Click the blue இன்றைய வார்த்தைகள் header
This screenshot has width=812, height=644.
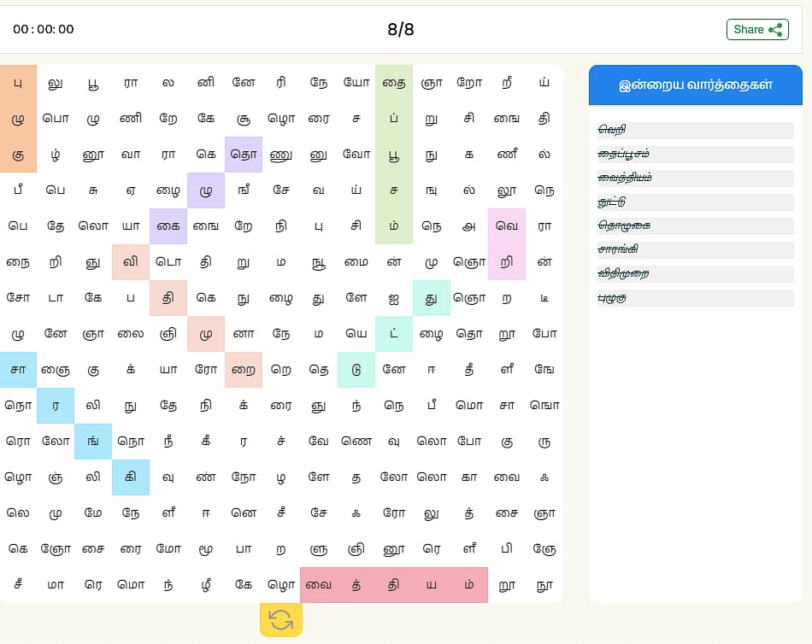[695, 85]
